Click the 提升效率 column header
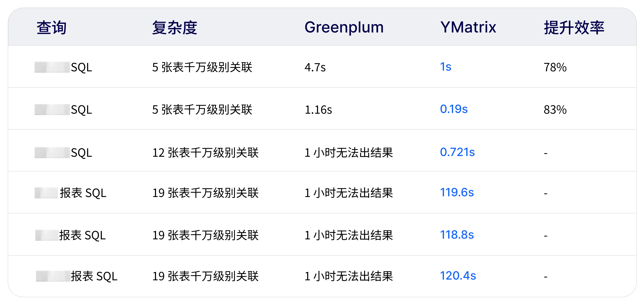The width and height of the screenshot is (644, 305). 574,27
